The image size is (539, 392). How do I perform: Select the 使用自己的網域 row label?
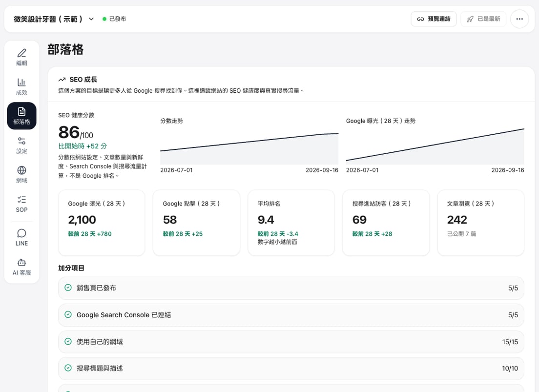pyautogui.click(x=100, y=341)
